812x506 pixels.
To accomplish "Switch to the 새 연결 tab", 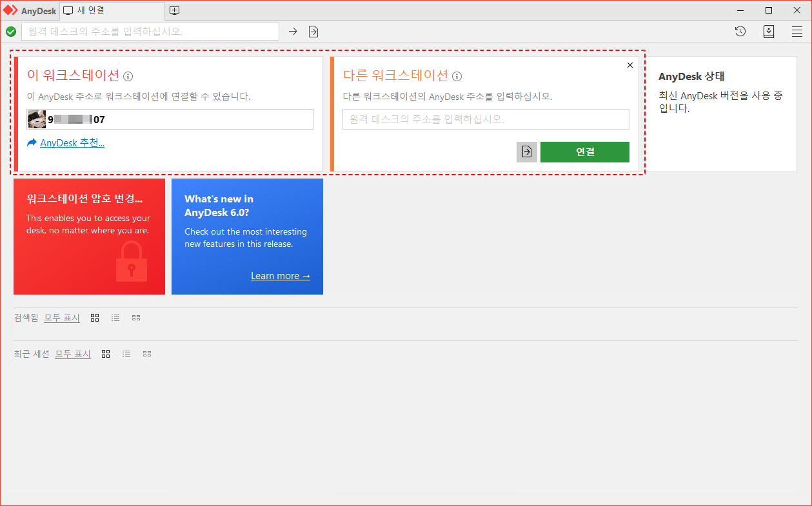I will click(112, 10).
